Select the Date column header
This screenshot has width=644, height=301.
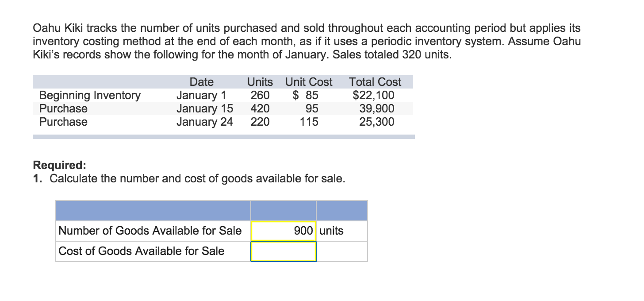coord(201,82)
